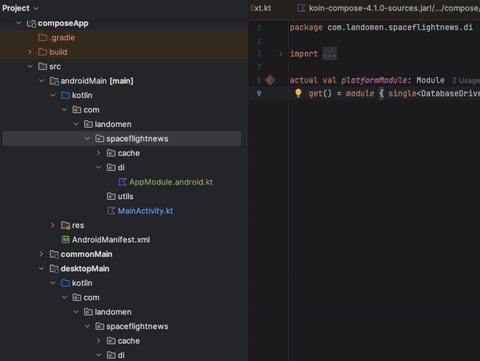Click the .gradle folder name

point(62,38)
